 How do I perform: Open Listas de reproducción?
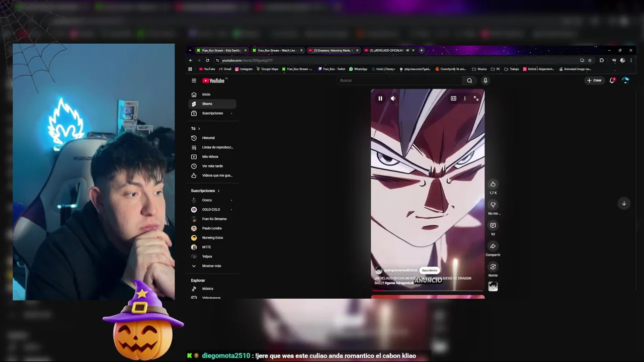click(212, 147)
